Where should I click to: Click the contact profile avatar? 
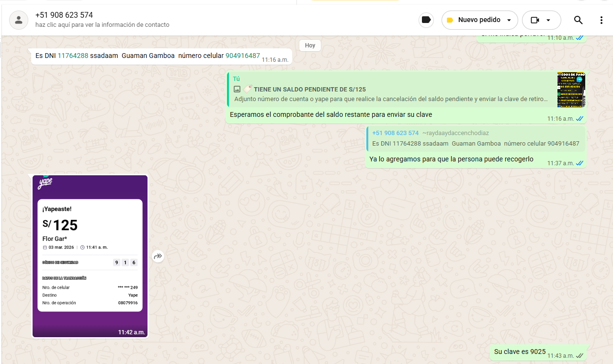(19, 20)
